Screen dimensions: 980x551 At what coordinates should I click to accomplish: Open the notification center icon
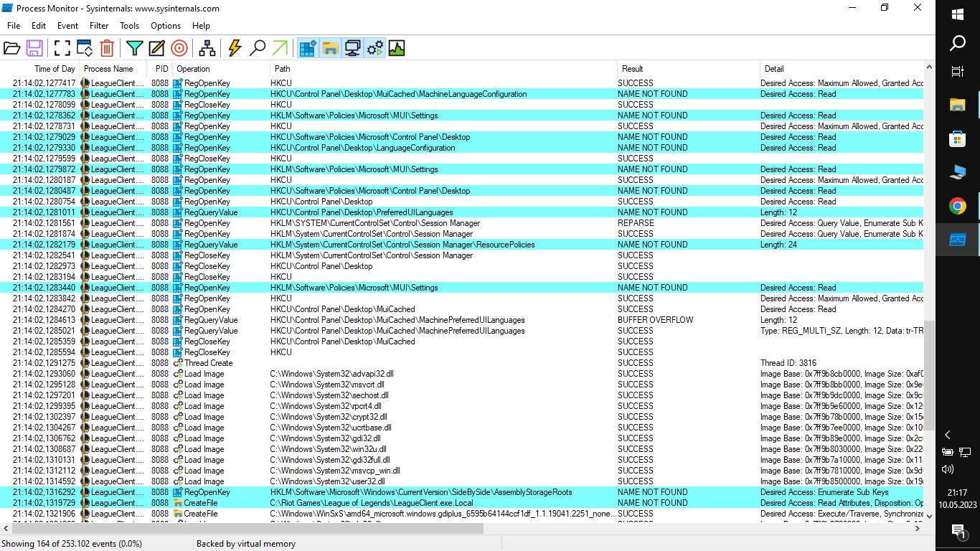tap(958, 532)
